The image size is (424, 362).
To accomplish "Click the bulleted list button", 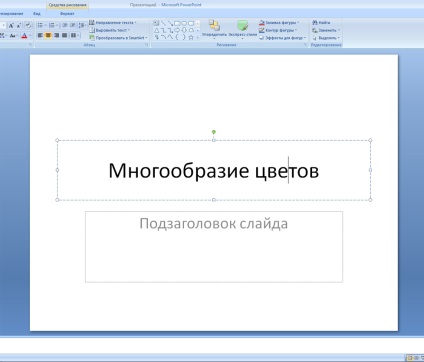I will (x=41, y=25).
